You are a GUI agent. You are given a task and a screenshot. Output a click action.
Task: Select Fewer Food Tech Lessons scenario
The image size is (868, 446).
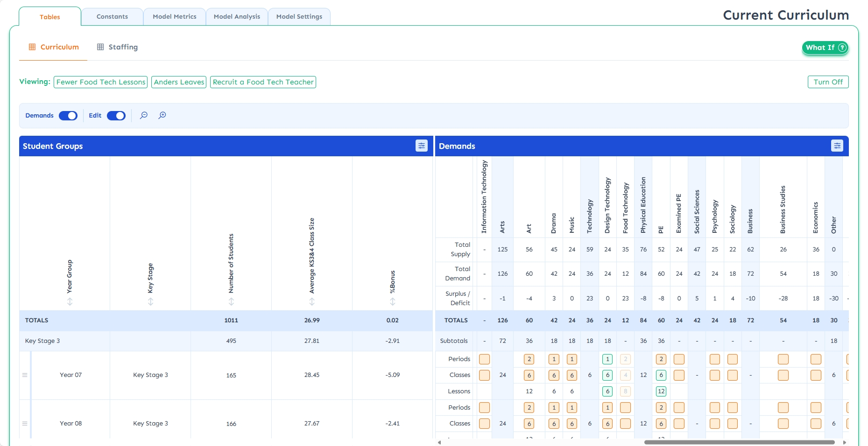(101, 82)
